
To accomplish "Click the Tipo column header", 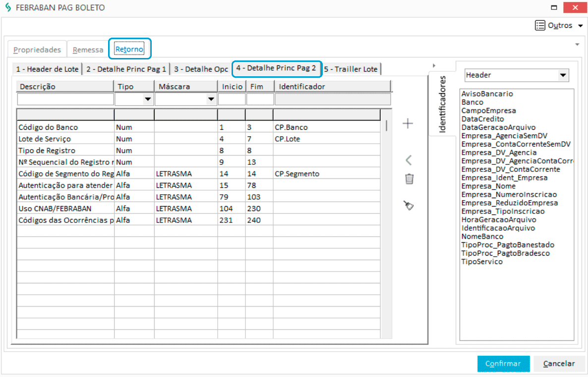I will [x=134, y=87].
